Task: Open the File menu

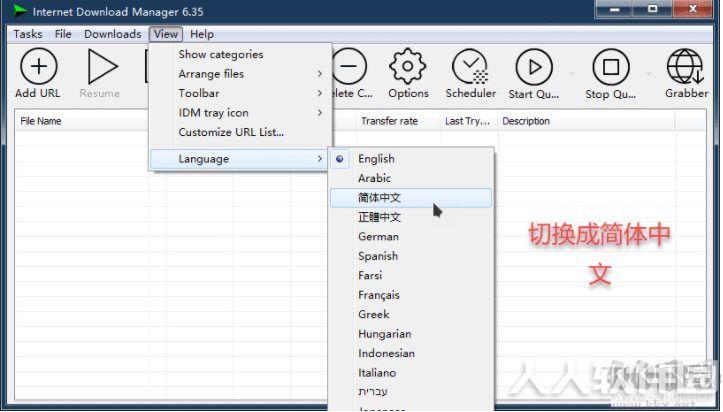Action: [x=63, y=34]
